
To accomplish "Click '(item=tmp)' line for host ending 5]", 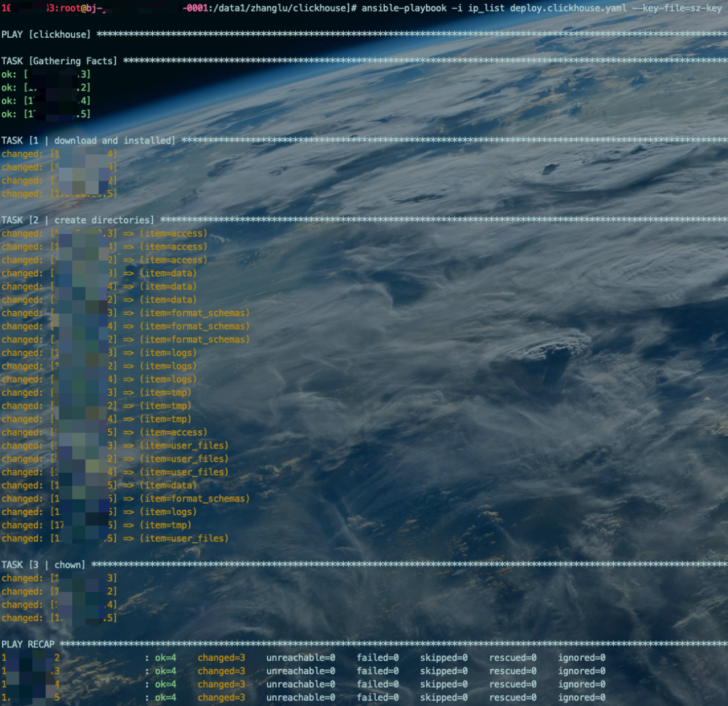I will (x=96, y=525).
